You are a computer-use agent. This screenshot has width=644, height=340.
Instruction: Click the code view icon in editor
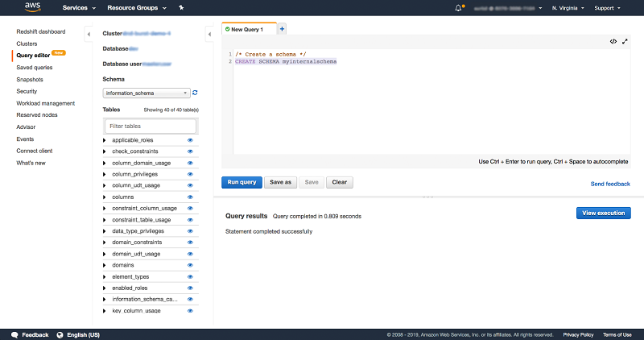(613, 41)
